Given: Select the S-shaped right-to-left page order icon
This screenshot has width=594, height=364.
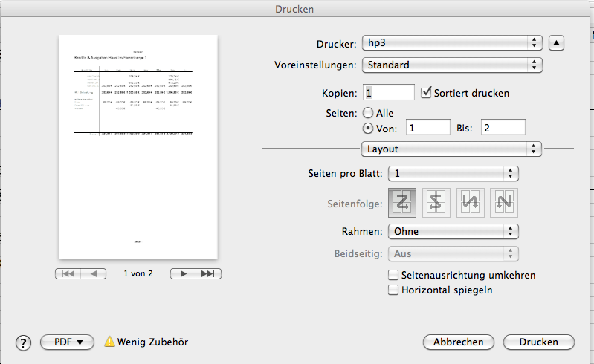Looking at the screenshot, I should tap(436, 203).
